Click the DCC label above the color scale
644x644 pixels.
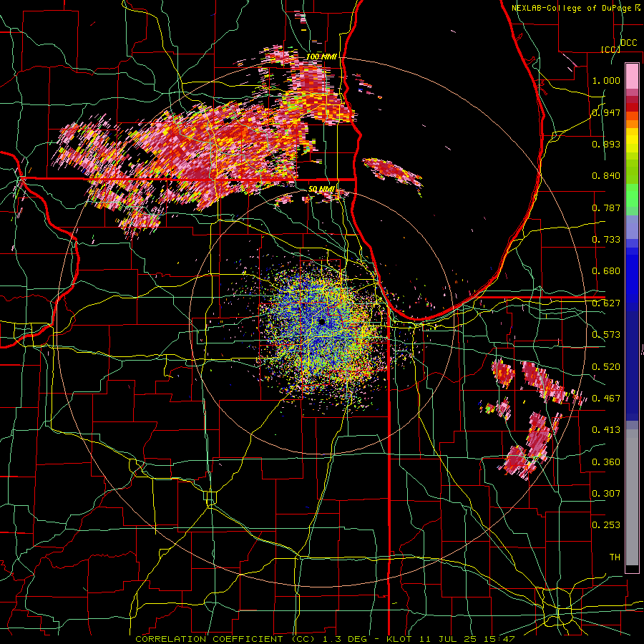(x=629, y=43)
